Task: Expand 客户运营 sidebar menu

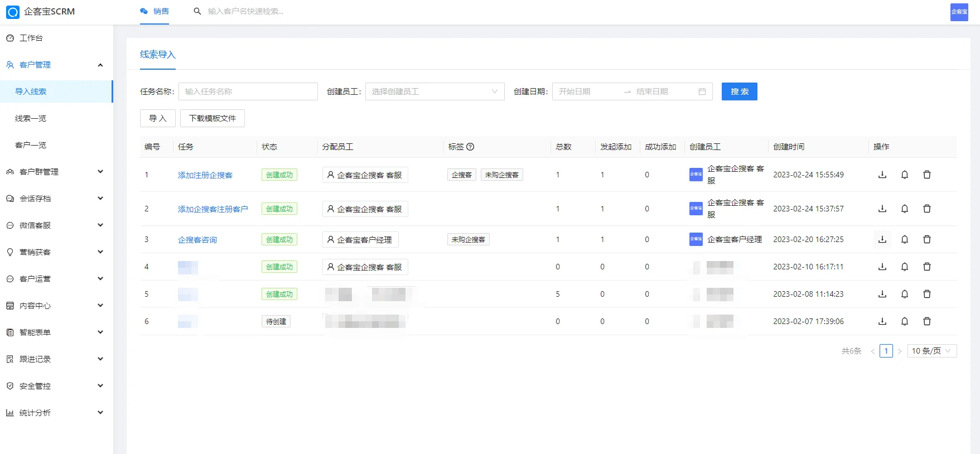Action: (56, 279)
